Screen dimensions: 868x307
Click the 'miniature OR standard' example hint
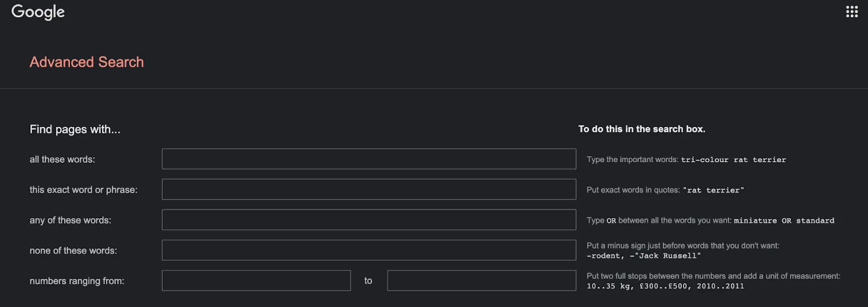pos(784,221)
